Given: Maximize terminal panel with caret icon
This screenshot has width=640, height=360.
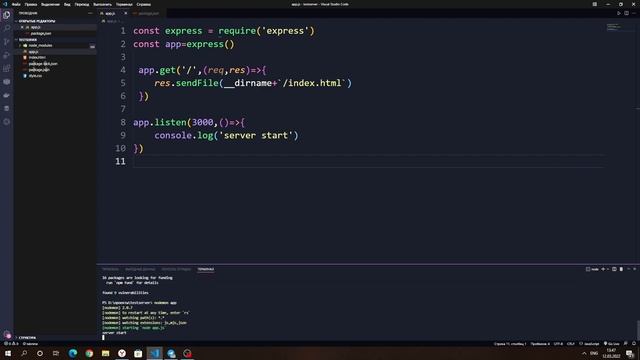Looking at the screenshot, I should point(629,269).
